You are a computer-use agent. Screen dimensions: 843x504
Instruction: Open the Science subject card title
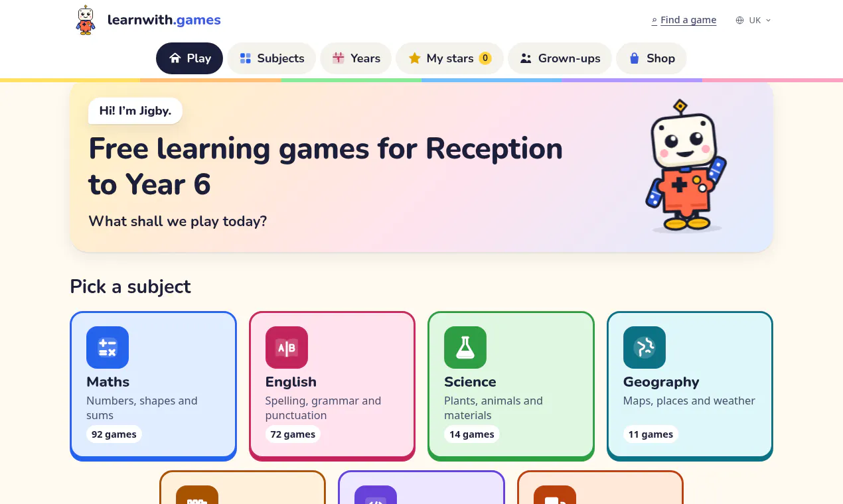(470, 382)
